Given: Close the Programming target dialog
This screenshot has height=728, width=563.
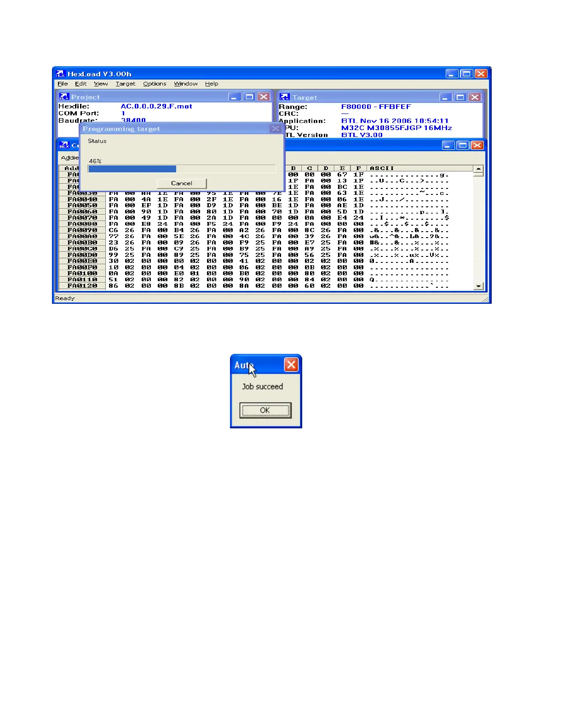Looking at the screenshot, I should point(275,129).
